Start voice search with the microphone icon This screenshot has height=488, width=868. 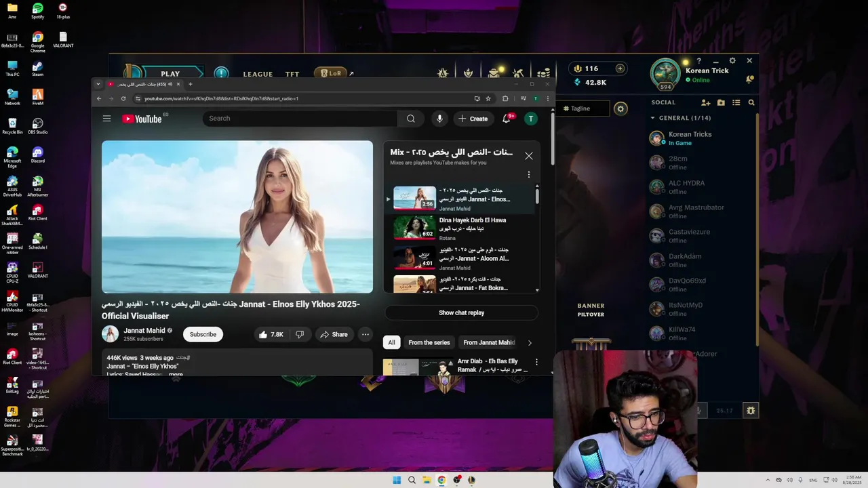coord(439,119)
